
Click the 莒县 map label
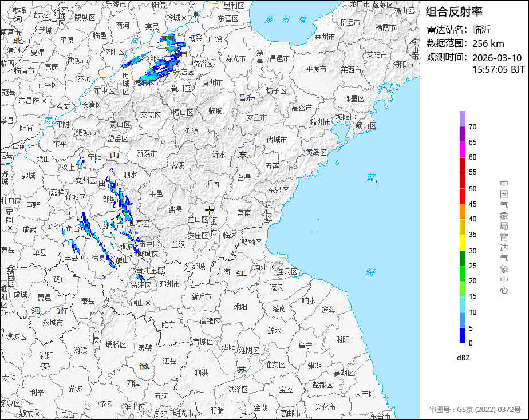click(244, 177)
